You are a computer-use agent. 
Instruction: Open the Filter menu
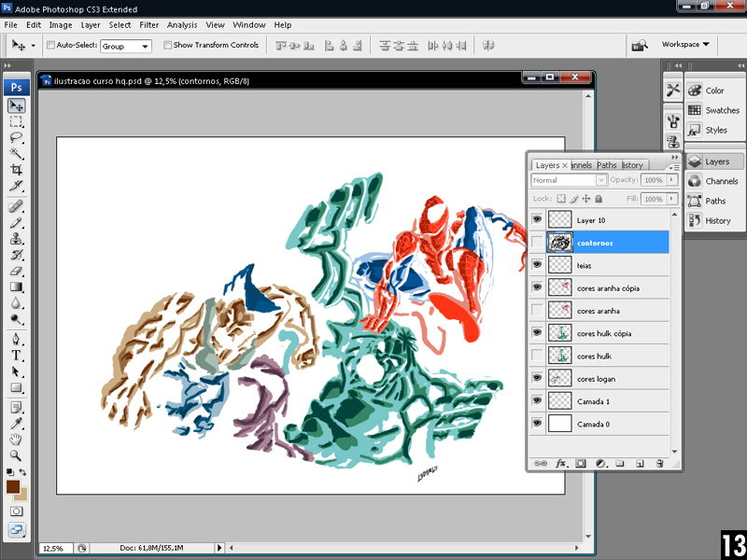pyautogui.click(x=148, y=25)
